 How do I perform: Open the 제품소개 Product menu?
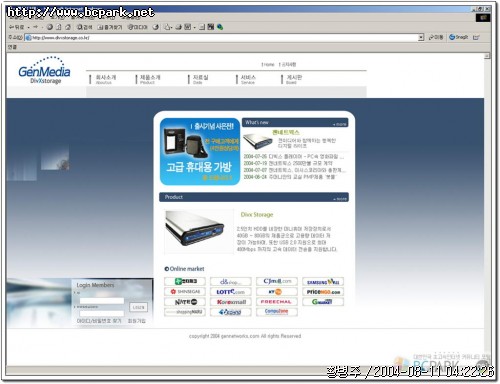150,79
